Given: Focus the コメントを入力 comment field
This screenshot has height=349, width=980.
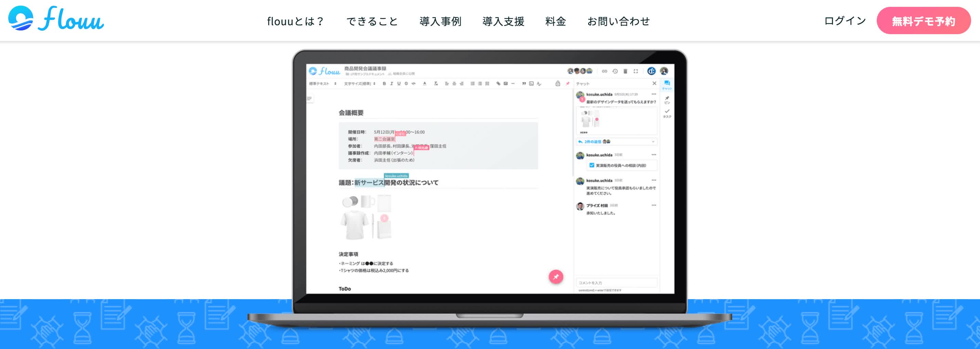Looking at the screenshot, I should pyautogui.click(x=616, y=282).
